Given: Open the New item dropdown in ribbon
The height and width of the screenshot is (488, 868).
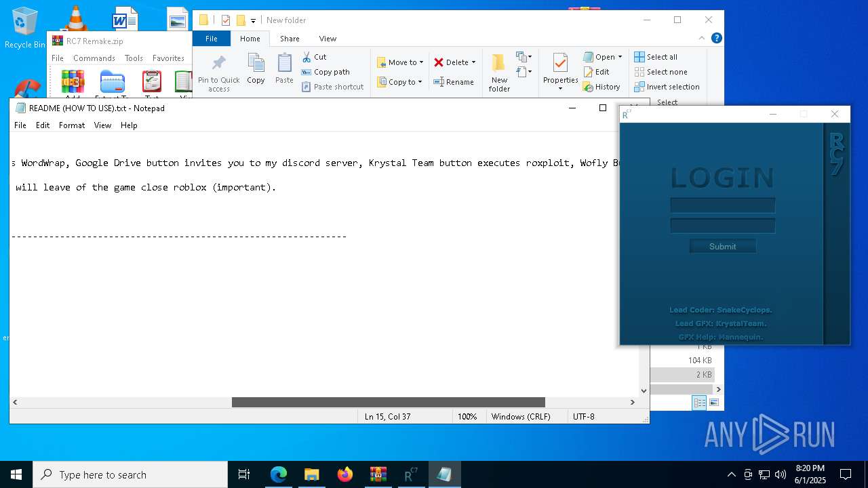Looking at the screenshot, I should click(524, 57).
